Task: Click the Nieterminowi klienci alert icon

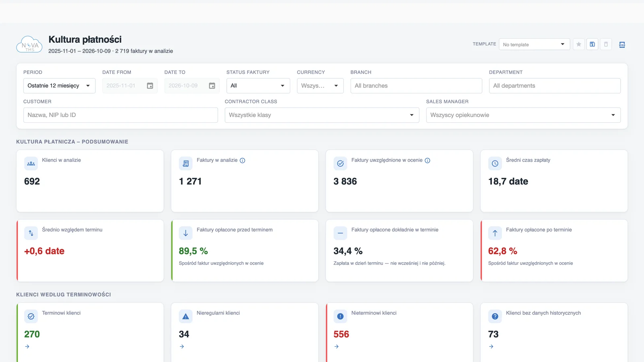Action: pos(340,317)
